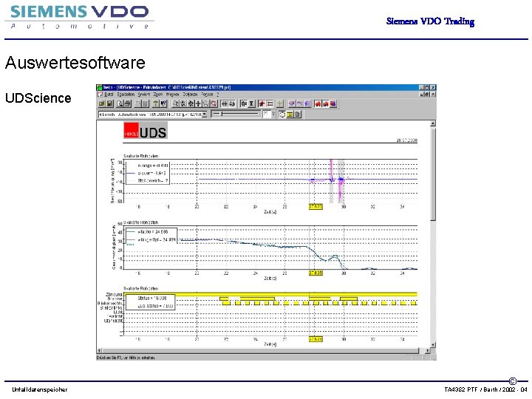Click the first magnifier zoom icon
Screen dimensions: 532x399
[x=175, y=103]
